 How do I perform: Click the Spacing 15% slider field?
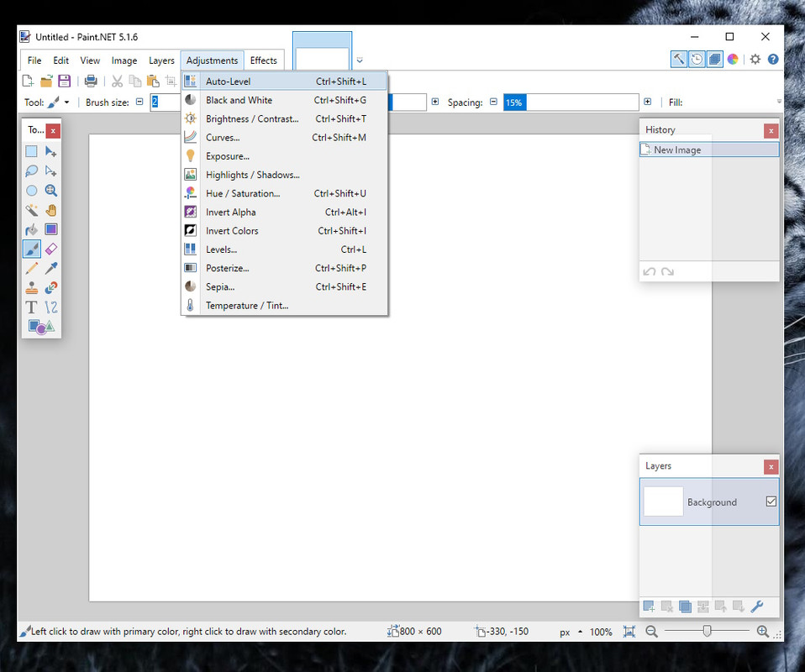571,102
